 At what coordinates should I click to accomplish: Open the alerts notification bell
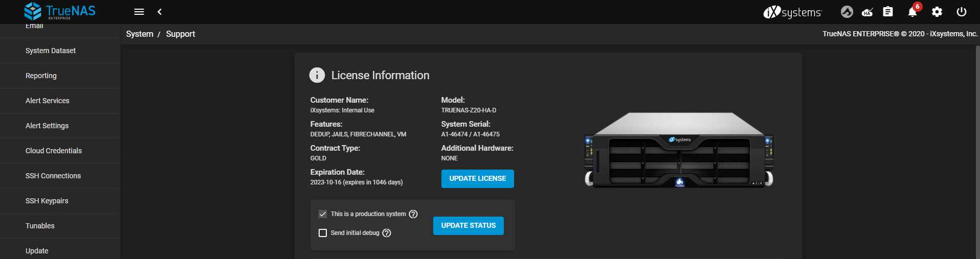coord(912,12)
